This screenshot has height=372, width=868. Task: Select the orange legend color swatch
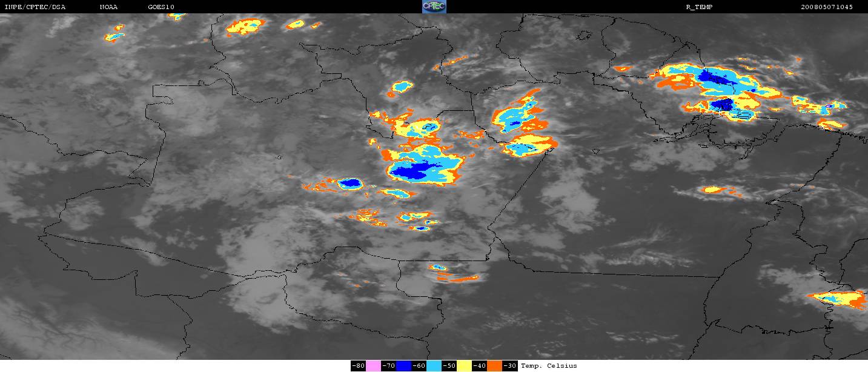(495, 366)
